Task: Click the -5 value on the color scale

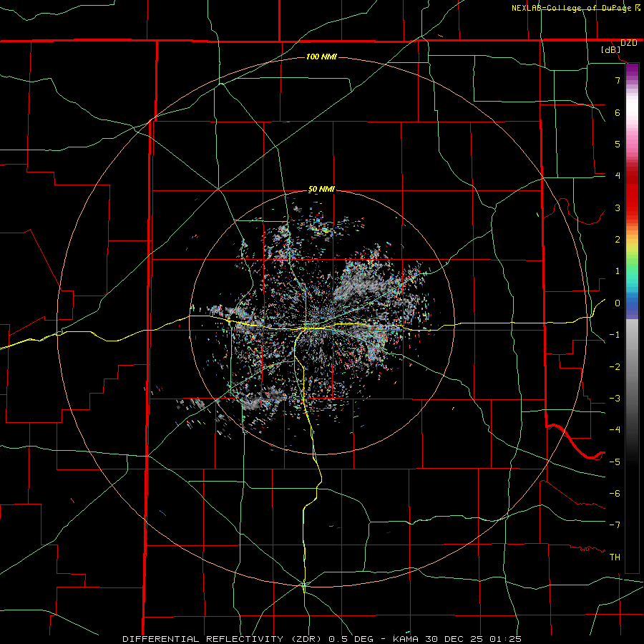Action: tap(615, 462)
